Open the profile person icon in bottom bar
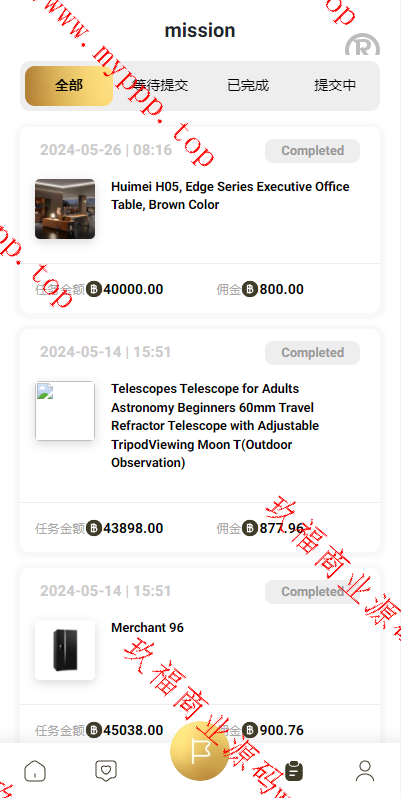 (x=365, y=771)
